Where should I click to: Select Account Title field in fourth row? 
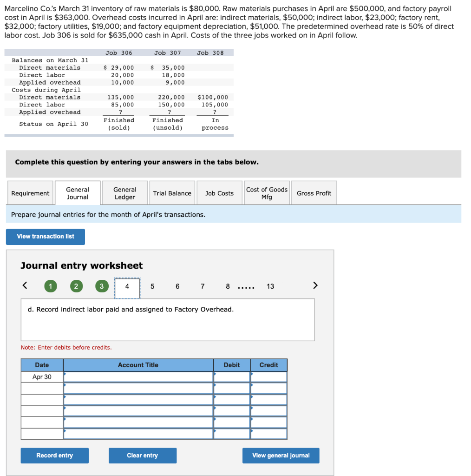[x=138, y=411]
